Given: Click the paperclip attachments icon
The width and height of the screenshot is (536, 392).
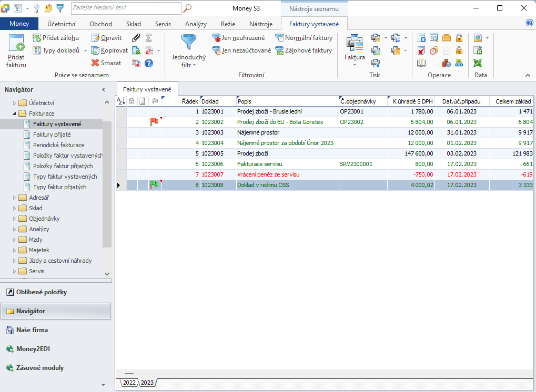Looking at the screenshot, I should point(136,37).
